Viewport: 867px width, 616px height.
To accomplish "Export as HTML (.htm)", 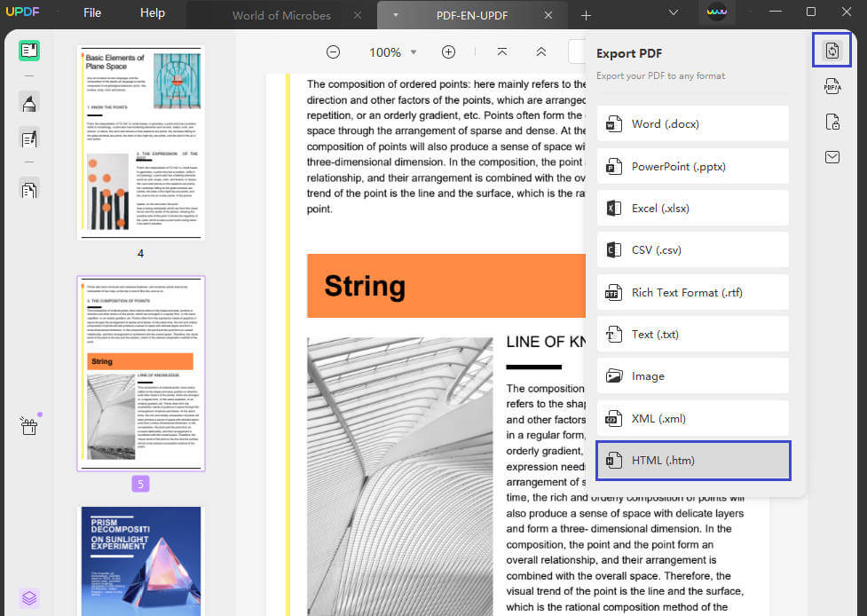I will tap(692, 460).
